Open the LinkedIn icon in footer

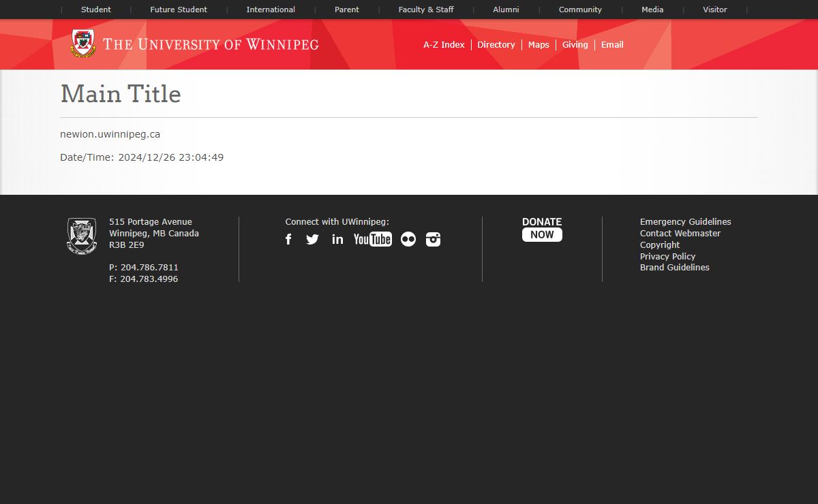pyautogui.click(x=337, y=239)
